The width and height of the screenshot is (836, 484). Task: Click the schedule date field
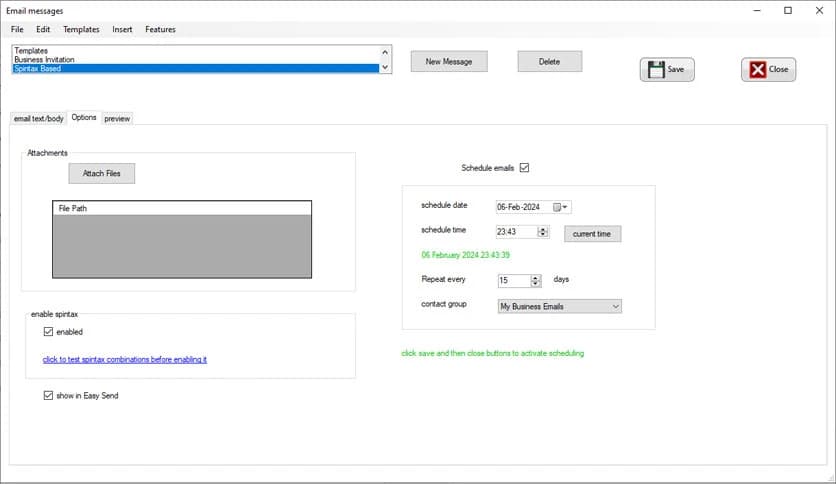533,207
